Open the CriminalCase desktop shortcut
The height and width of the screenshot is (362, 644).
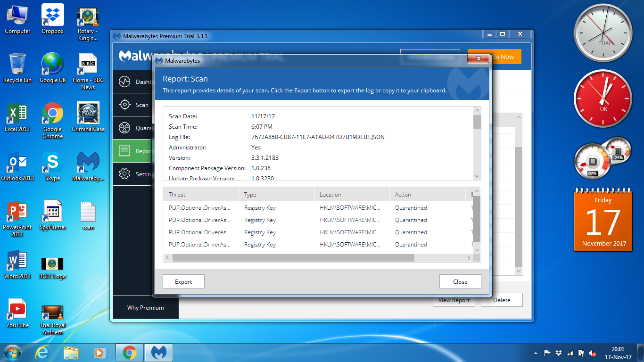pos(88,117)
